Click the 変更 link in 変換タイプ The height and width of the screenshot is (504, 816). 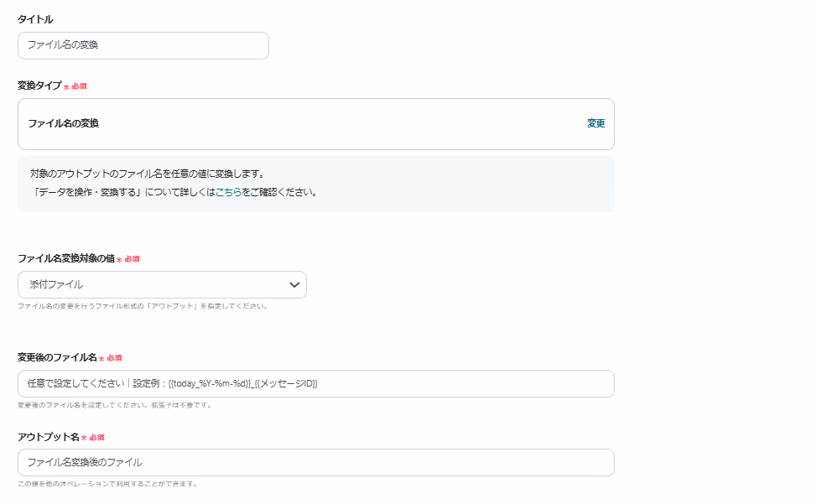click(596, 123)
